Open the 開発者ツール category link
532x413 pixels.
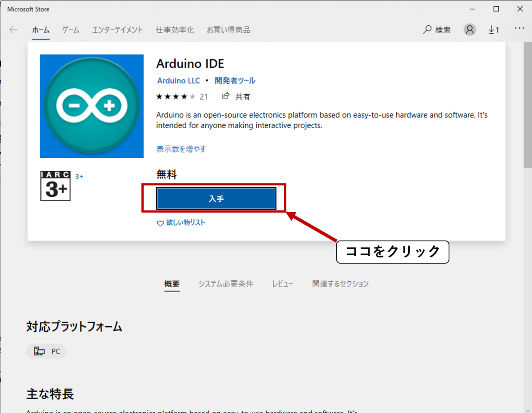(235, 81)
